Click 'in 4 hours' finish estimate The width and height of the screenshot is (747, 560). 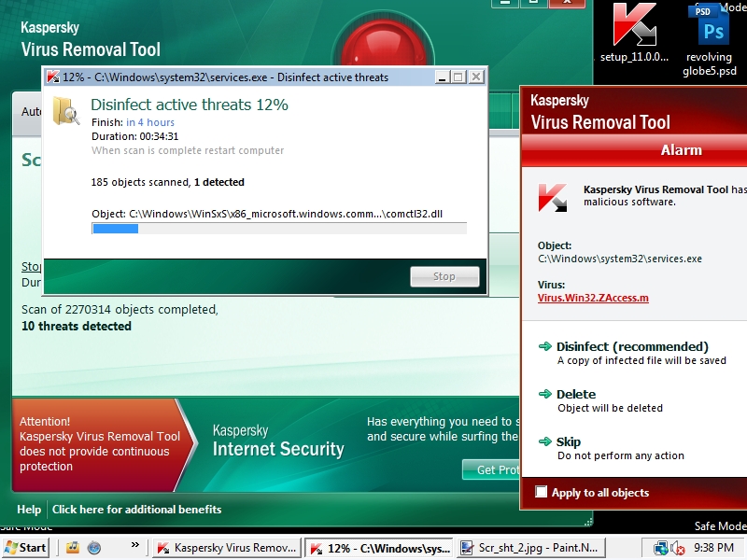pyautogui.click(x=150, y=122)
